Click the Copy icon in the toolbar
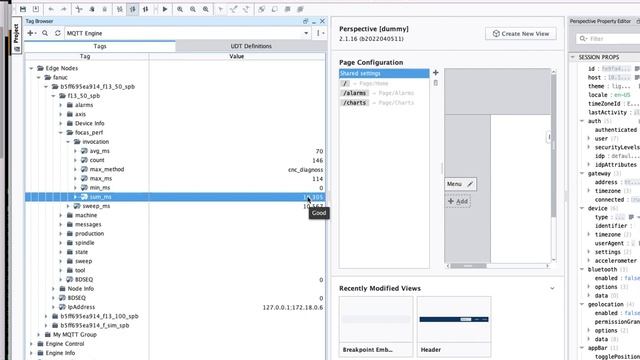Screen dimensions: 640x360 tap(92, 9)
